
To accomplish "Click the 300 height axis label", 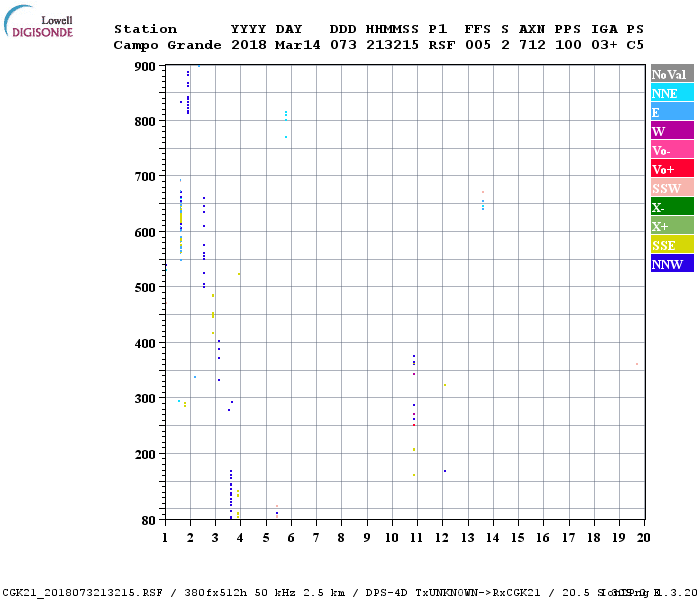I will (x=145, y=399).
